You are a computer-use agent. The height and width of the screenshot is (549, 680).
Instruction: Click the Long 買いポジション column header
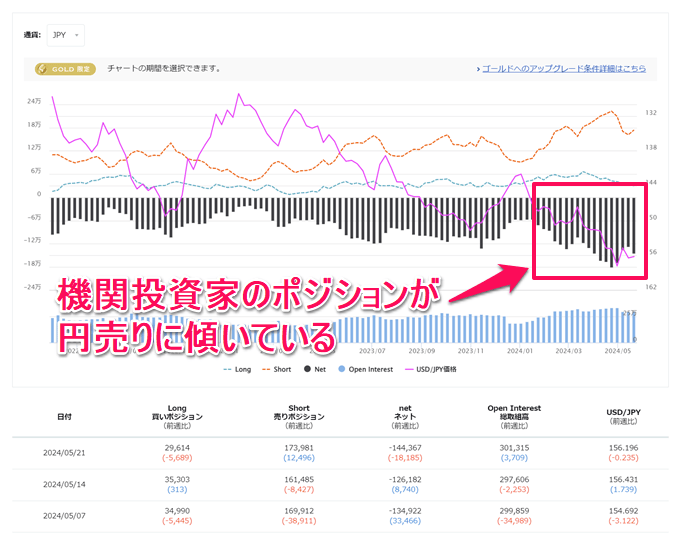pos(177,416)
